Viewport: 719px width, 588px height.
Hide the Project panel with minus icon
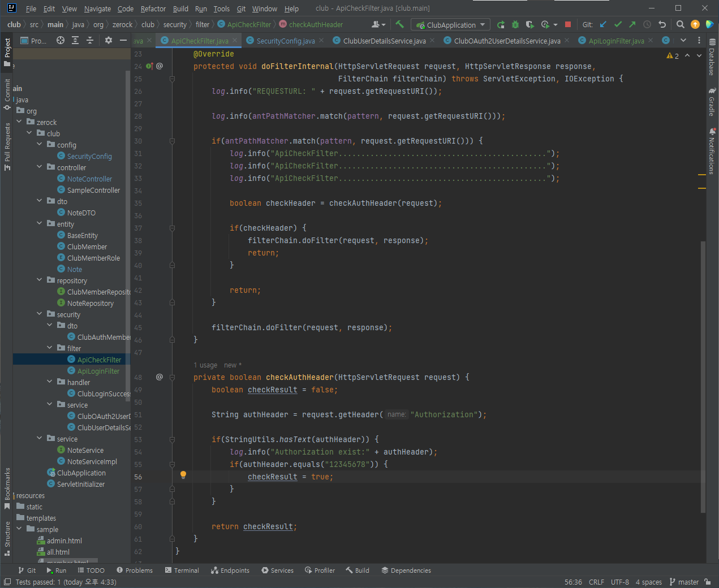coord(123,40)
